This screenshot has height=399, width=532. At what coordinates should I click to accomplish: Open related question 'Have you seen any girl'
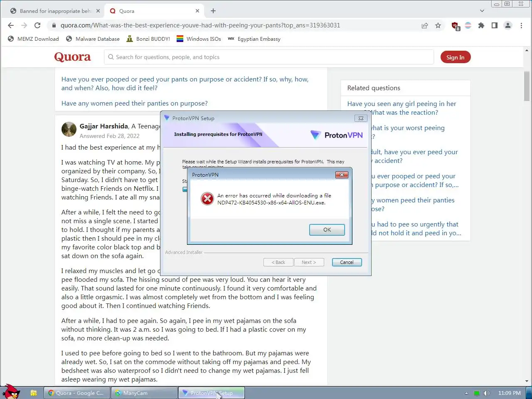point(402,108)
